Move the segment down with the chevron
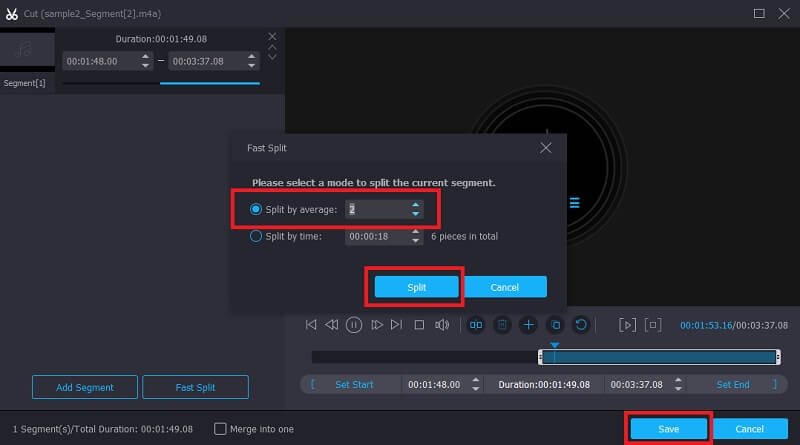This screenshot has width=800, height=445. [272, 55]
